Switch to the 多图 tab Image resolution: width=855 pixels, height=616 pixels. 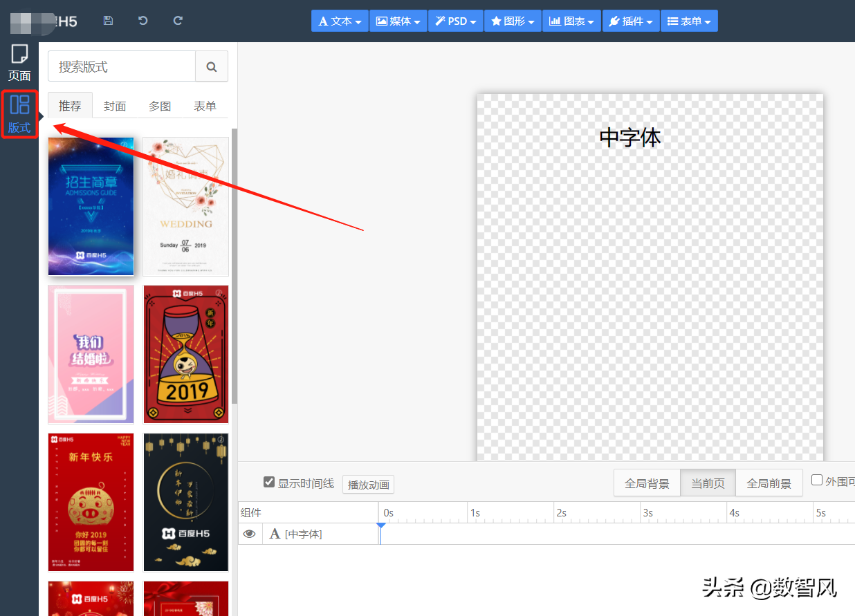pyautogui.click(x=160, y=105)
